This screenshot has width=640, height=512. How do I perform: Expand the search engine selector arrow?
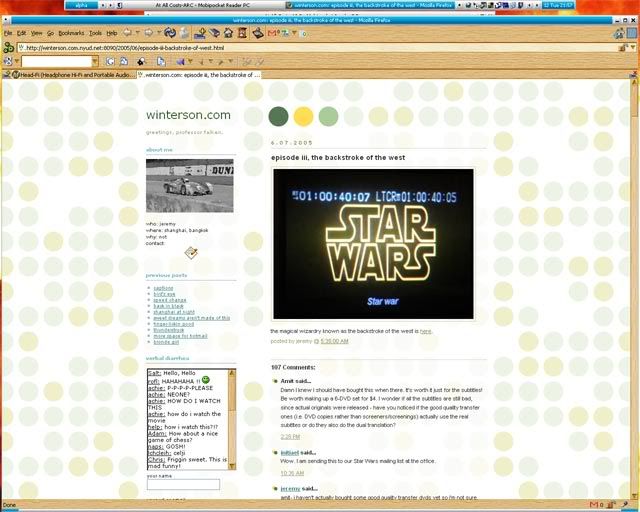tap(16, 62)
